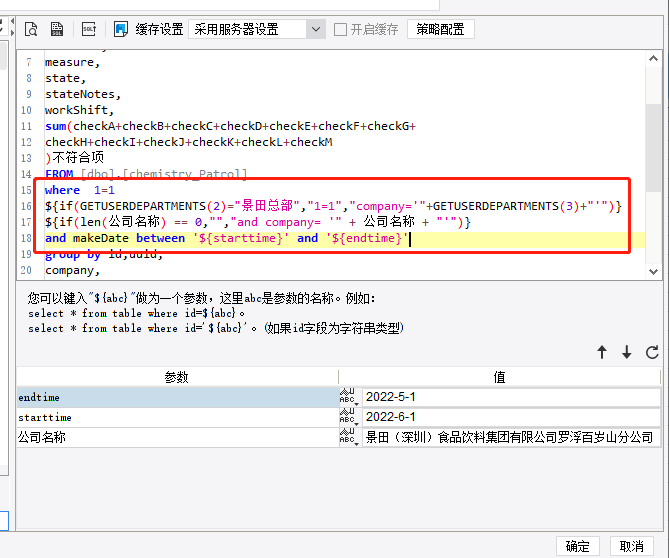Click the 确定 button
Viewport: 669px width, 558px height.
coord(578,546)
